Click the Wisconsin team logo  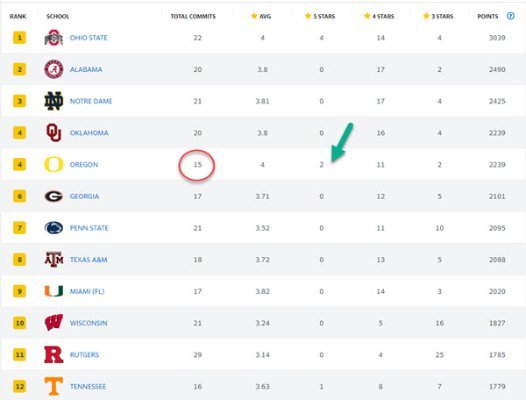pyautogui.click(x=54, y=323)
